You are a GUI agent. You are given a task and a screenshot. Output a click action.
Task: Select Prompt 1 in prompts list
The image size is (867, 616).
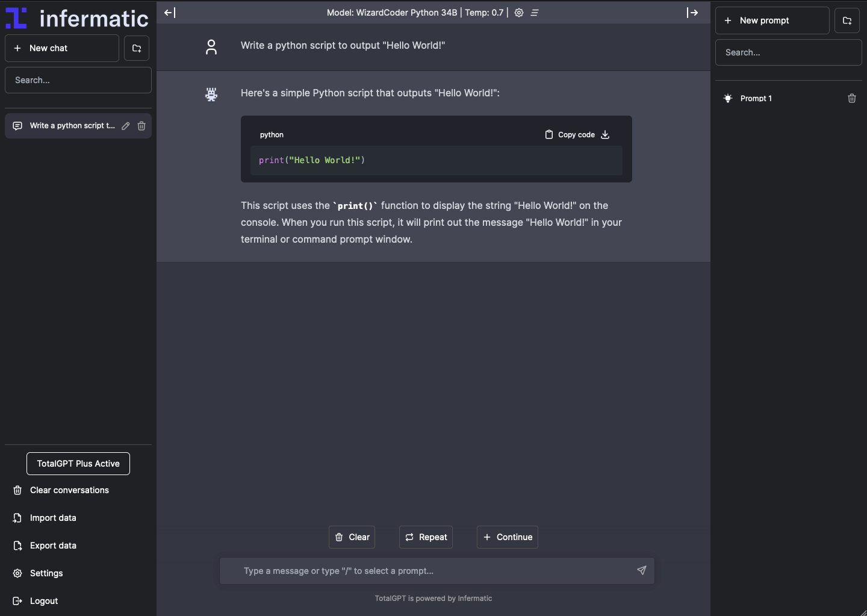[756, 98]
